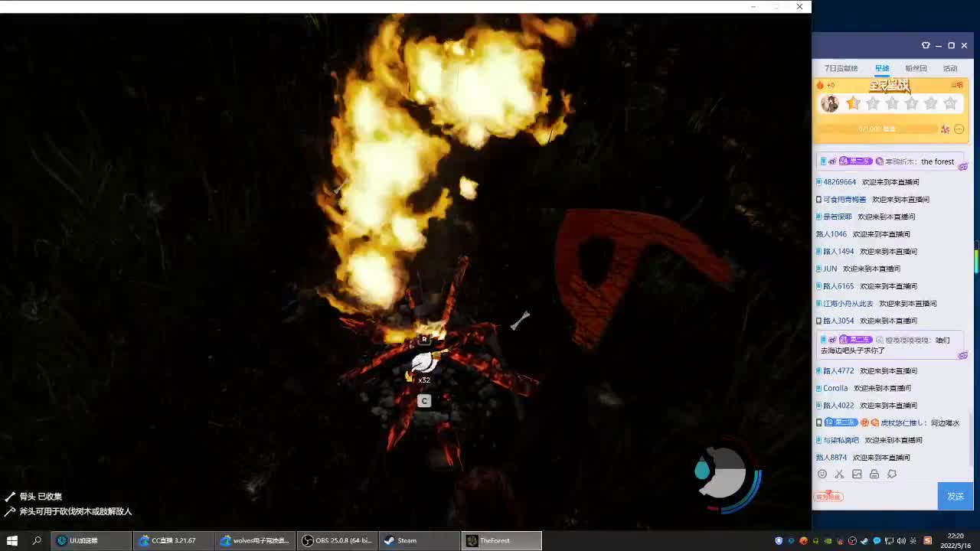Open the 粉丝团 tab
The width and height of the screenshot is (980, 551).
(916, 68)
